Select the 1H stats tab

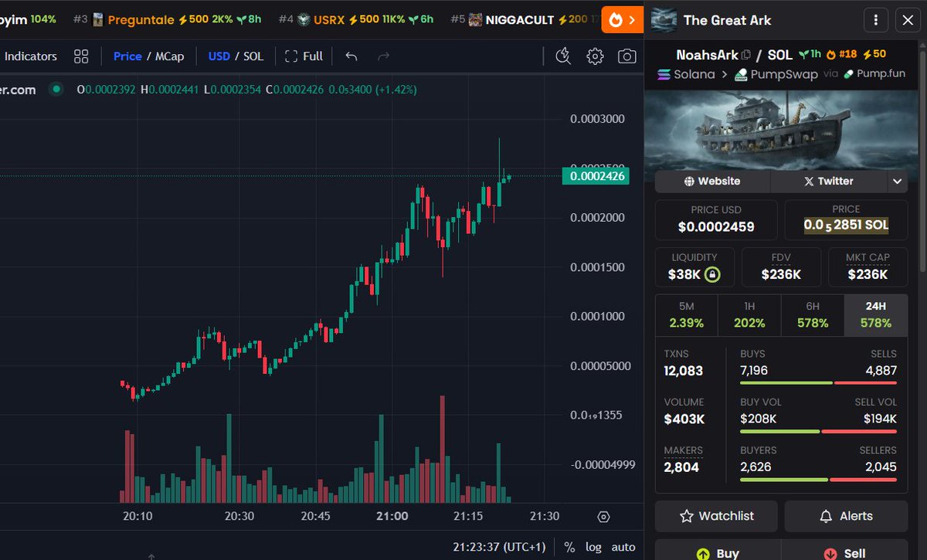click(x=749, y=314)
